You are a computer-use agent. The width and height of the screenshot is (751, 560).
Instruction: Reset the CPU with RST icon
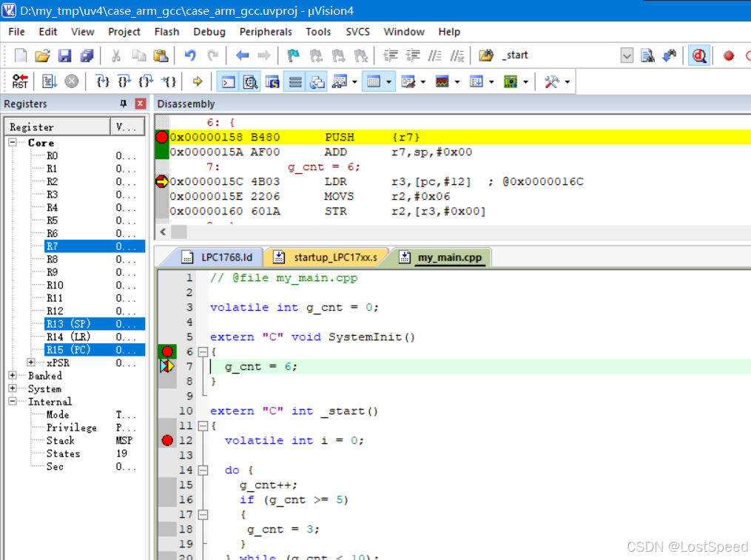pos(20,81)
